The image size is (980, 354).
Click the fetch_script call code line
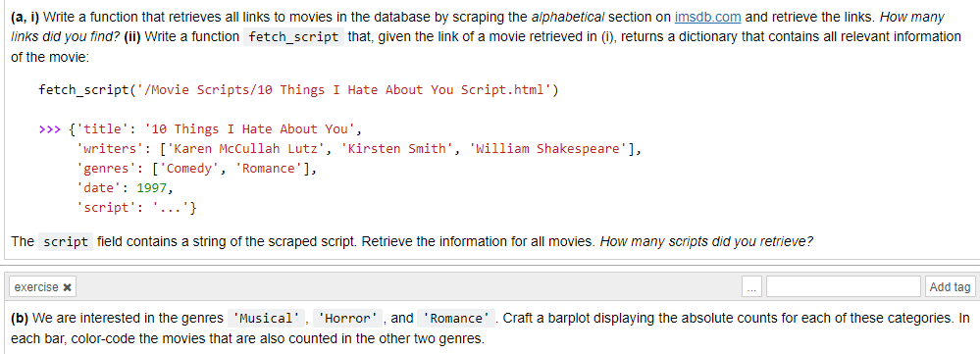click(x=299, y=90)
